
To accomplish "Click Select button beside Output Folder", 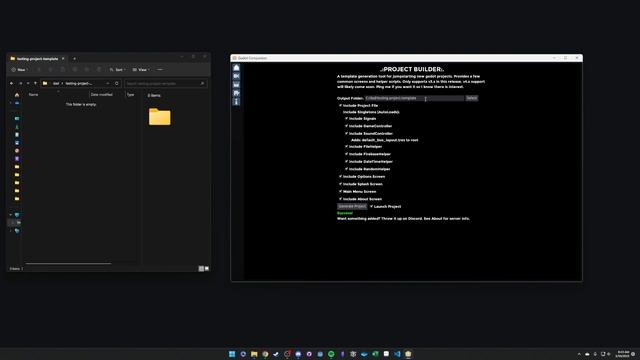I will (x=471, y=98).
